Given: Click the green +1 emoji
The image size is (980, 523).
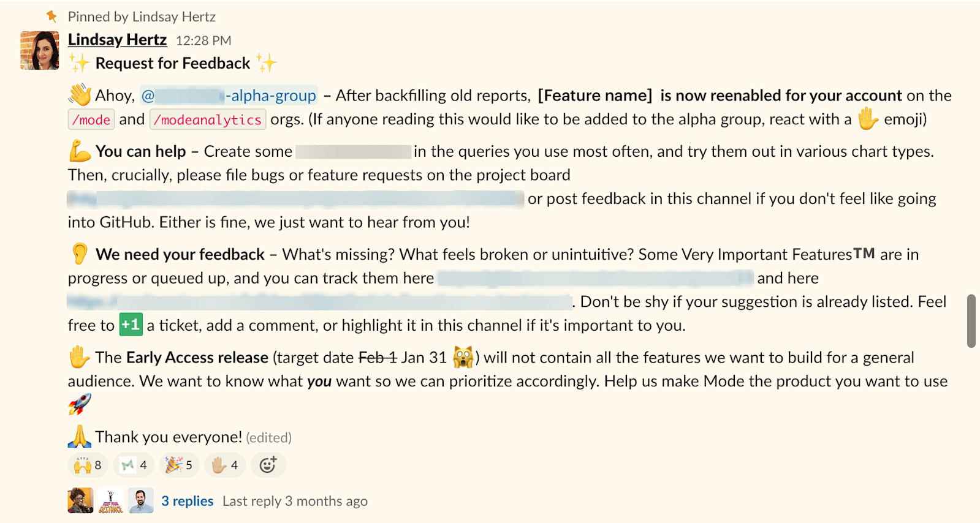Looking at the screenshot, I should point(131,325).
